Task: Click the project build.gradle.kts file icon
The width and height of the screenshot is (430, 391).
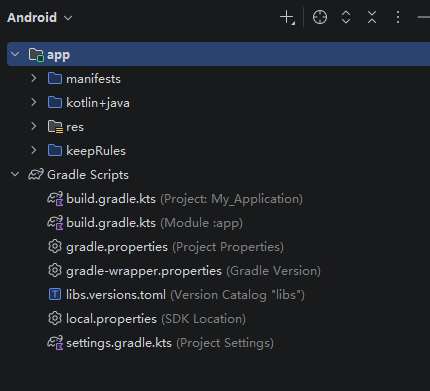Action: pyautogui.click(x=55, y=199)
